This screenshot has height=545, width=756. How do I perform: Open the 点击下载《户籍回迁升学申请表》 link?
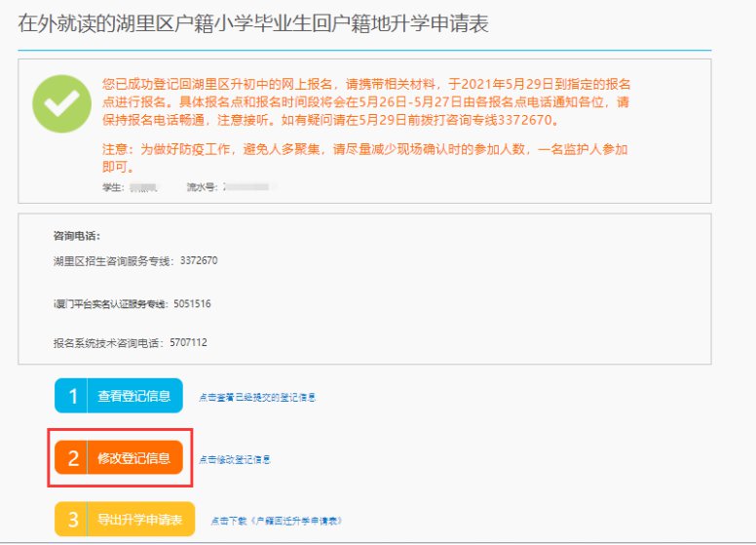277,522
